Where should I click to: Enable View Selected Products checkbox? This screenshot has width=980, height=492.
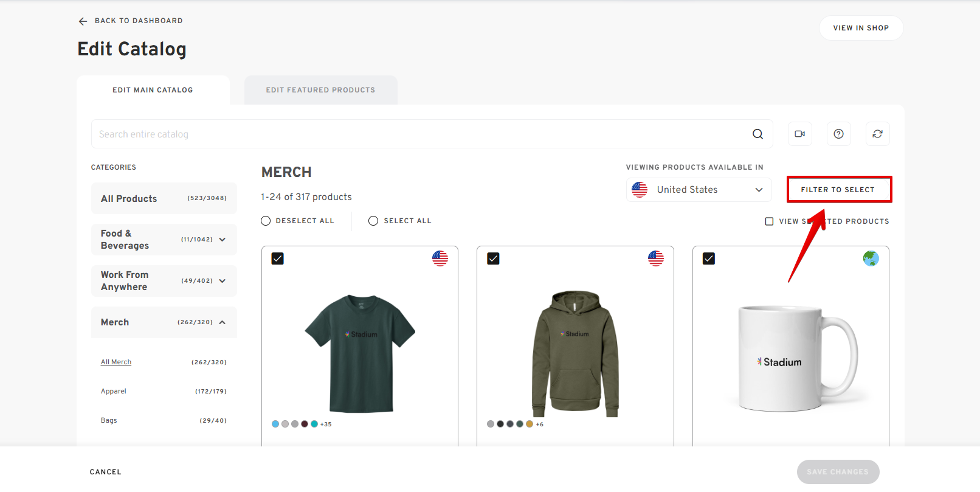(769, 221)
